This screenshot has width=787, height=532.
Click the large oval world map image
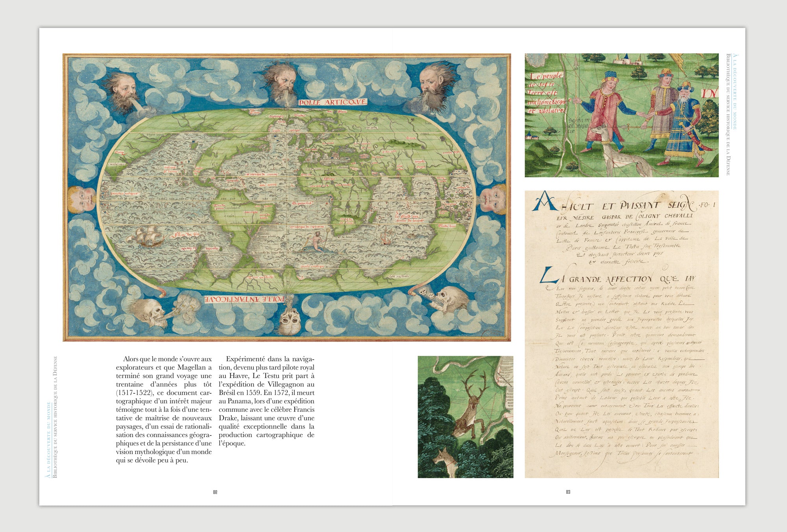(x=287, y=197)
